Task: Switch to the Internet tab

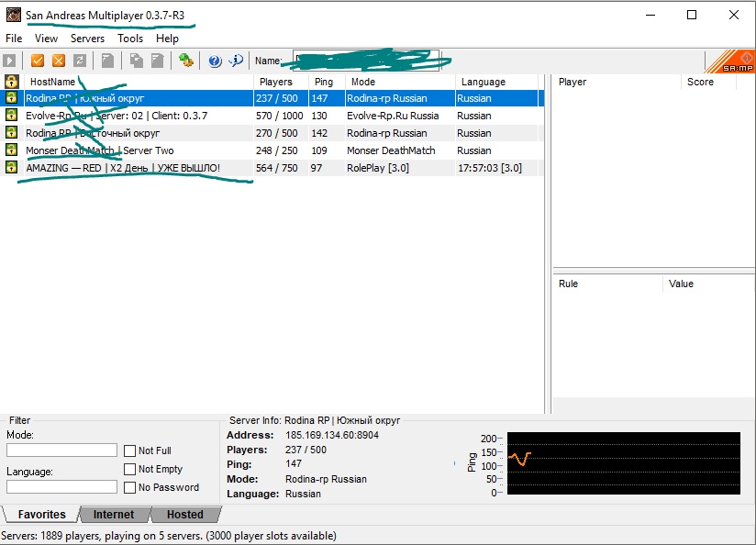Action: (114, 515)
